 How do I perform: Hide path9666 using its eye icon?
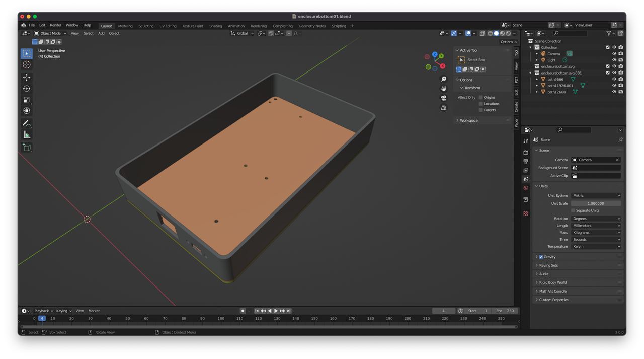point(614,79)
